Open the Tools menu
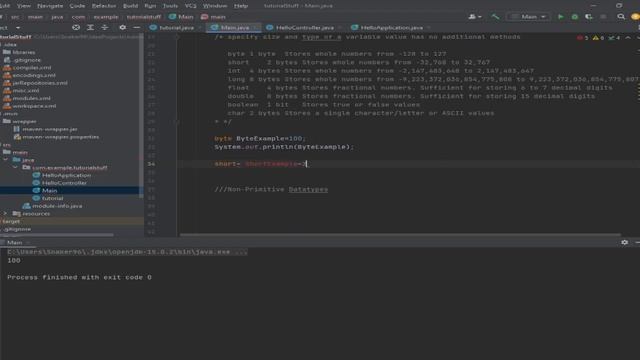Screen dimensions: 640x360 click(x=170, y=6)
